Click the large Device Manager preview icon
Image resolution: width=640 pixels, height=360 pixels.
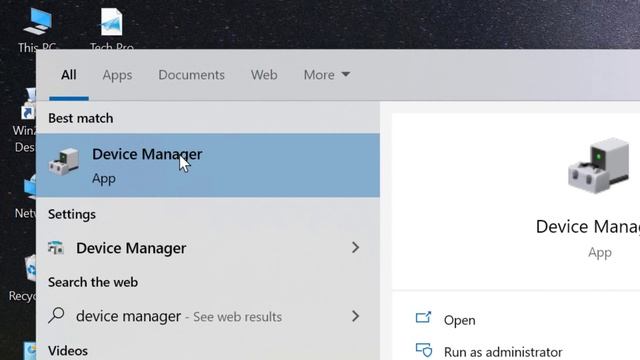[598, 165]
